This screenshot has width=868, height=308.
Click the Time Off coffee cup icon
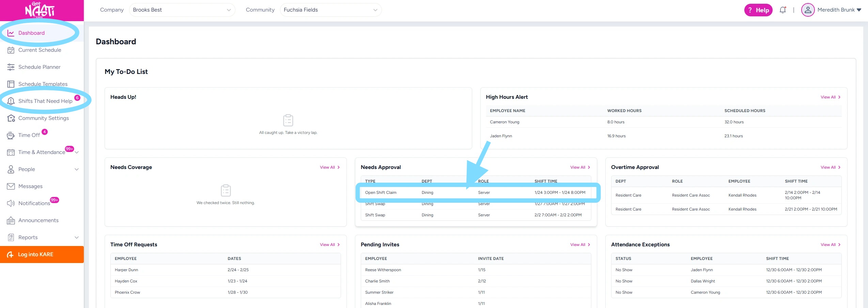coord(11,135)
